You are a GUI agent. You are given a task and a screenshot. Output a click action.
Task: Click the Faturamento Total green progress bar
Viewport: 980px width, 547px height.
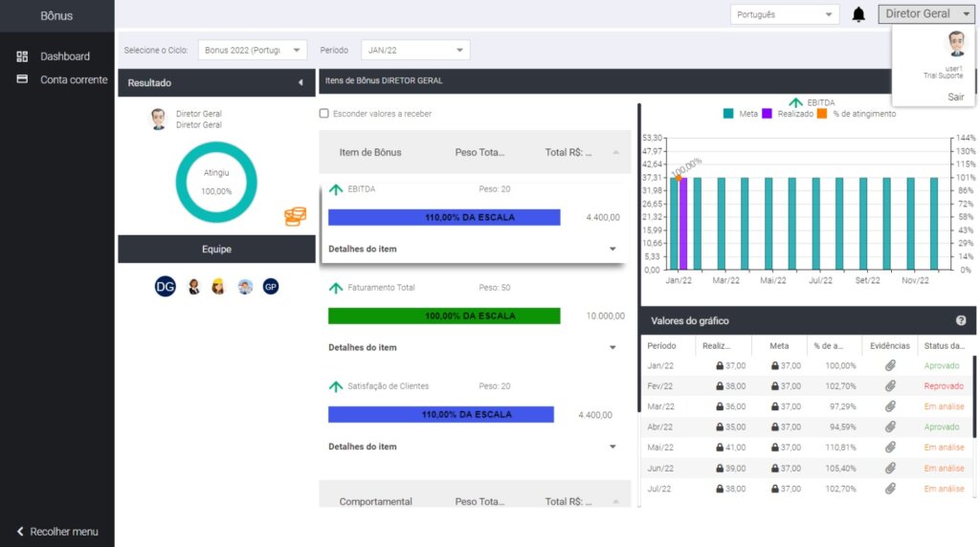444,316
